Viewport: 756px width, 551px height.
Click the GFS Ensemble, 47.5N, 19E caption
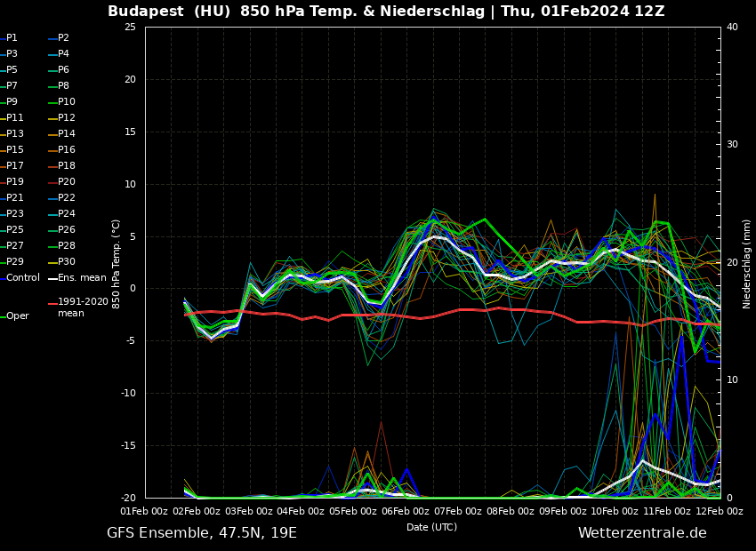(x=202, y=533)
